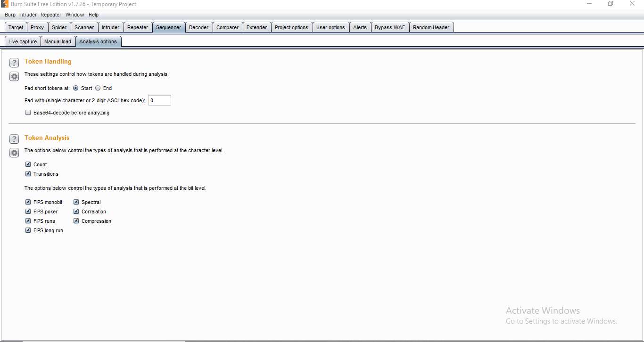
Task: Close the Burp Suite window
Action: 632,4
